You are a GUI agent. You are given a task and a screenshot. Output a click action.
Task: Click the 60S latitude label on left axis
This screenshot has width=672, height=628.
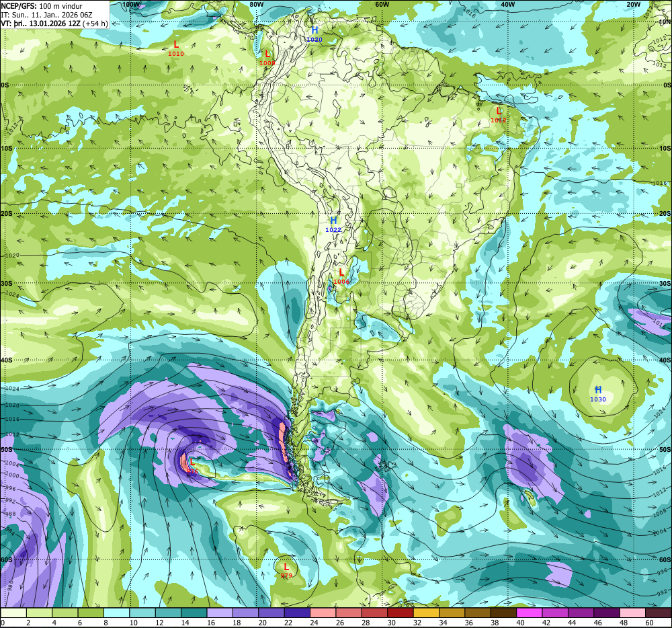pyautogui.click(x=7, y=560)
